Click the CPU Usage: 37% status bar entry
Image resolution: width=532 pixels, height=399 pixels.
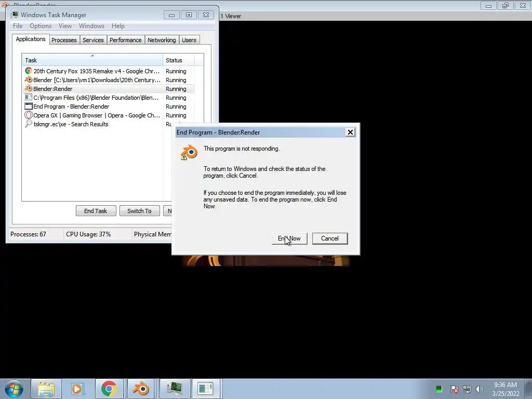click(x=88, y=234)
